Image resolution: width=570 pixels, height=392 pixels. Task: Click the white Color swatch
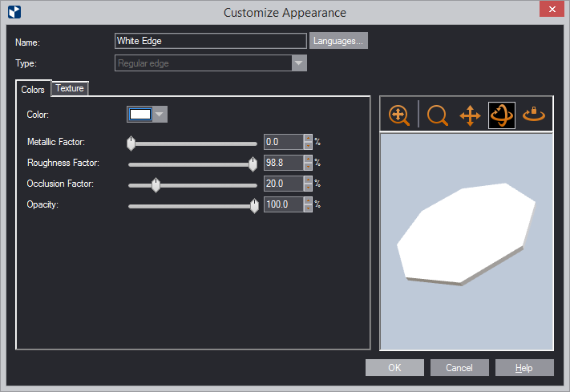point(140,114)
